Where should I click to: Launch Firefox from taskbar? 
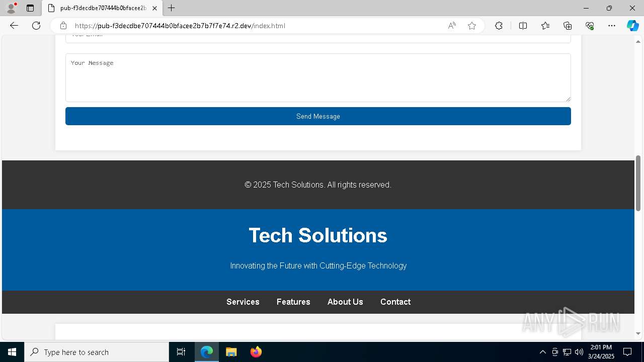[256, 352]
